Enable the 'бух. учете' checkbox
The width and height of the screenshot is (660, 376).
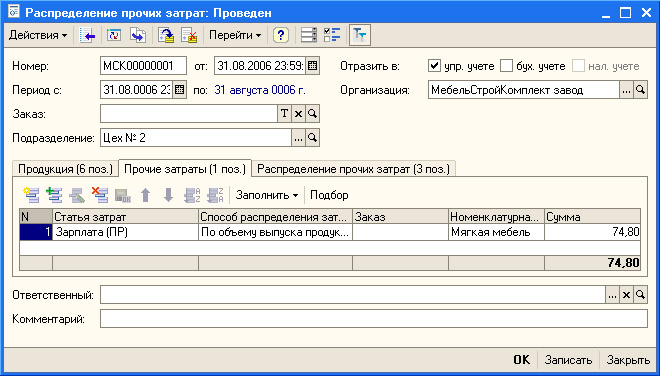(x=506, y=66)
